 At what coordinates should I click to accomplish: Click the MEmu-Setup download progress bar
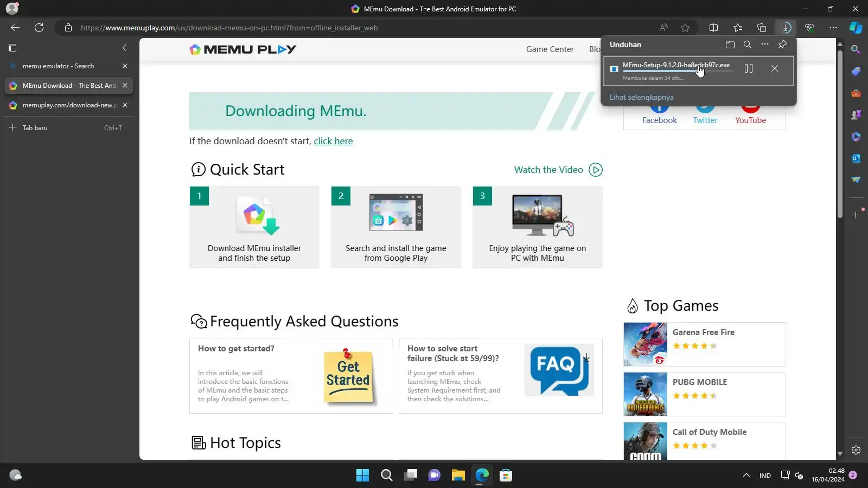click(678, 71)
